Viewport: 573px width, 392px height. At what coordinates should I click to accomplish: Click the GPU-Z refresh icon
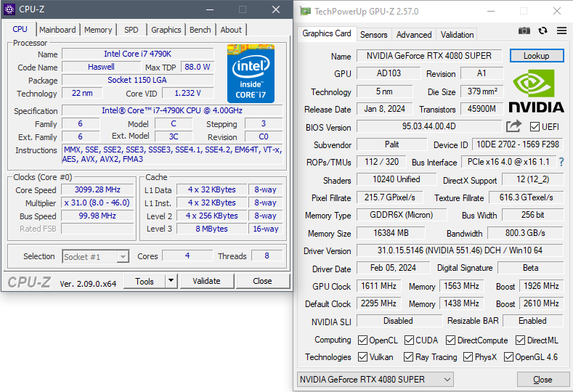542,30
